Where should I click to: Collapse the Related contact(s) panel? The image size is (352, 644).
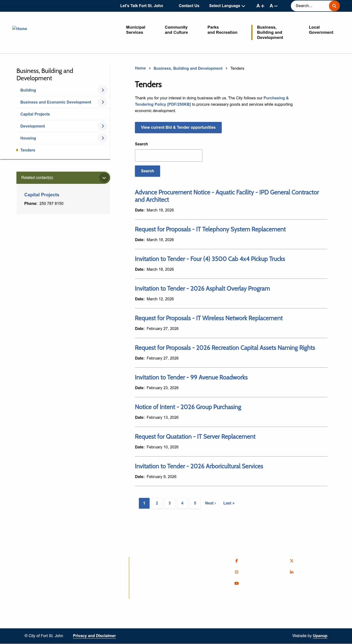[104, 178]
